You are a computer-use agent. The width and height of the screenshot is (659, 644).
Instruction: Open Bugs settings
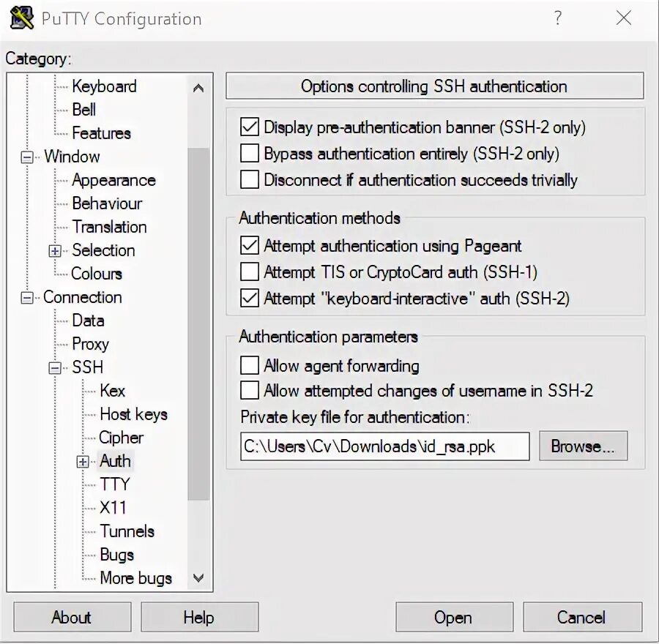coord(117,555)
